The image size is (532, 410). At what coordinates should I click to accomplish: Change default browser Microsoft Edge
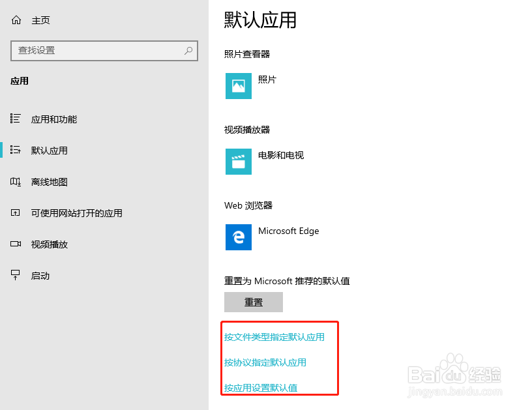pos(288,231)
